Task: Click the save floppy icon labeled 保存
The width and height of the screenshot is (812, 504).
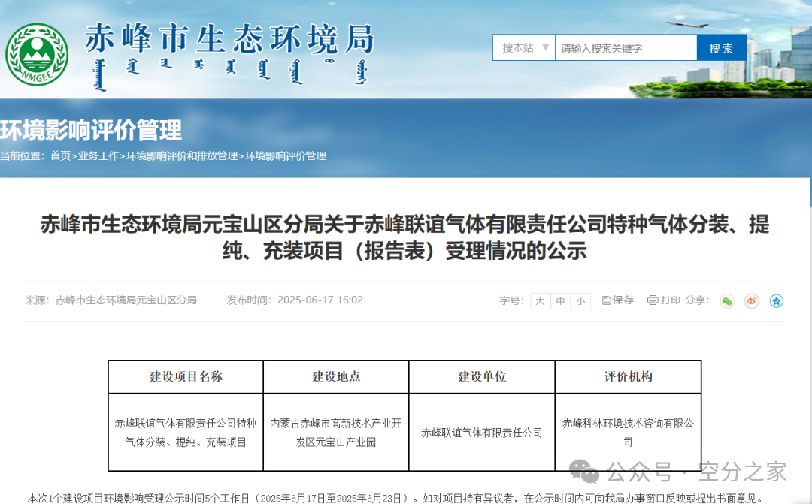Action: (x=618, y=300)
